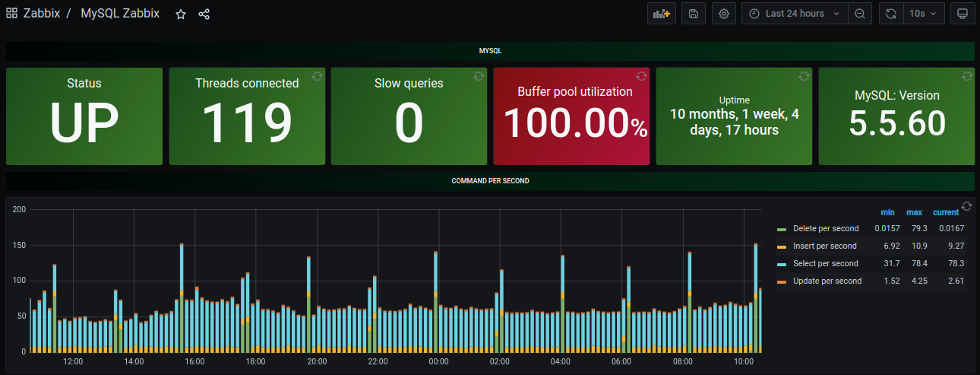Toggle Update per second legend series
980x375 pixels.
tap(827, 281)
